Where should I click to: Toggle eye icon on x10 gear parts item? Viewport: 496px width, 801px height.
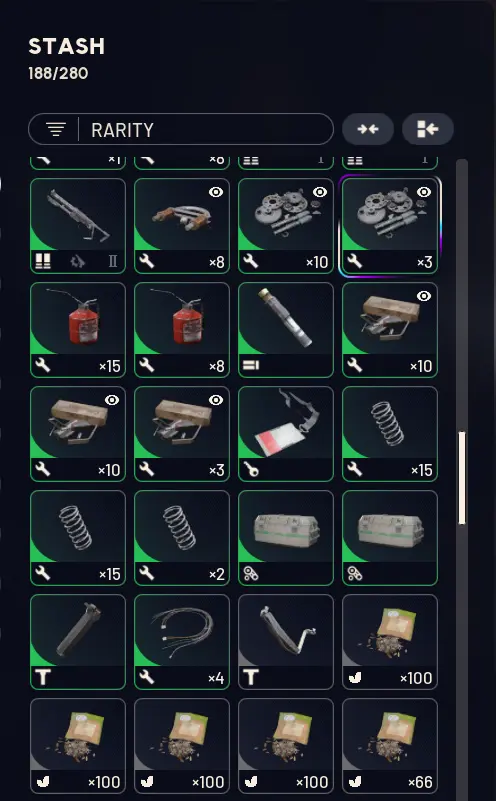[x=320, y=192]
